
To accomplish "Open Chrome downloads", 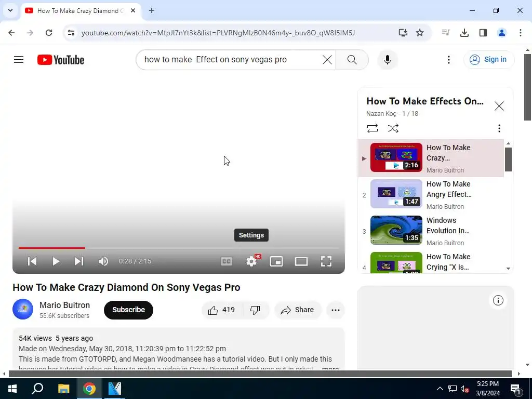I will 464,33.
